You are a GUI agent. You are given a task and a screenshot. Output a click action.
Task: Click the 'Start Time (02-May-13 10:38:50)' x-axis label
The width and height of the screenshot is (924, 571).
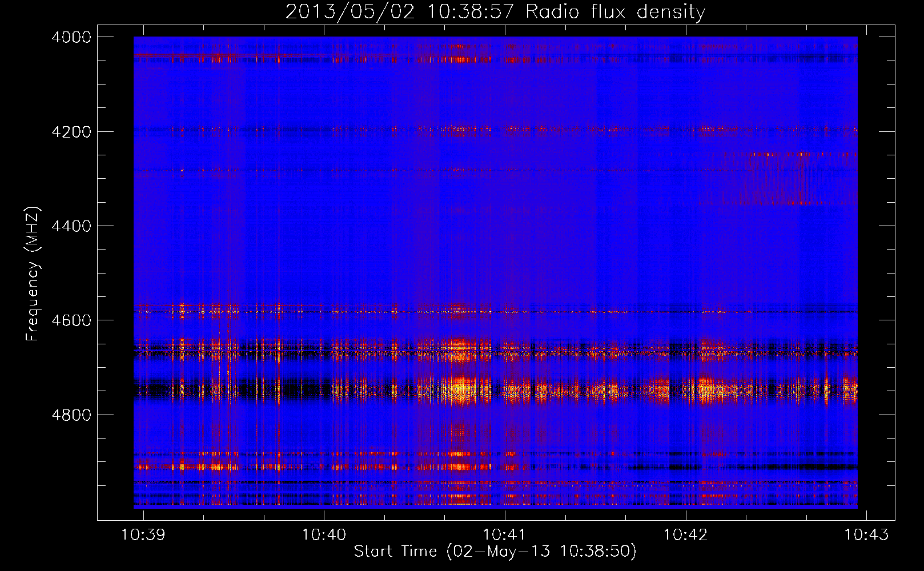495,552
